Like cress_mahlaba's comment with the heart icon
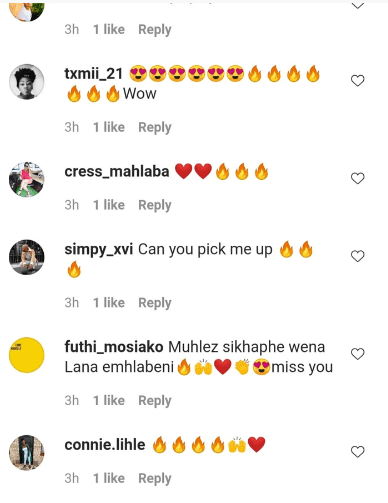This screenshot has height=503, width=388. coord(358,178)
